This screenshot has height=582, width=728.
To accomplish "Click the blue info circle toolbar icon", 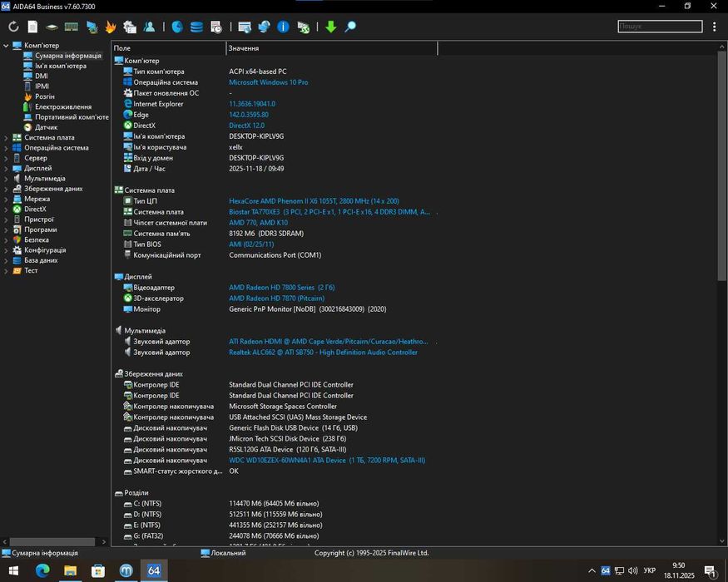I will point(283,27).
